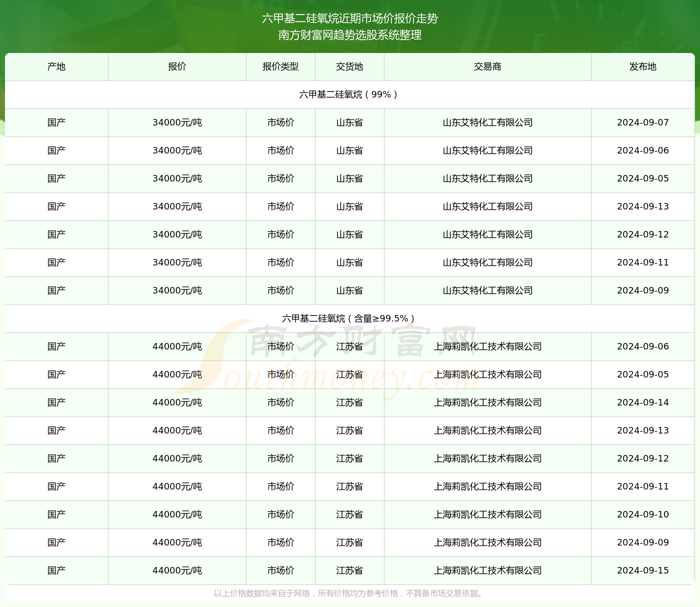Click 34000元/吨 in the 2024-09-07 row
Viewport: 700px width, 607px height.
tap(177, 122)
